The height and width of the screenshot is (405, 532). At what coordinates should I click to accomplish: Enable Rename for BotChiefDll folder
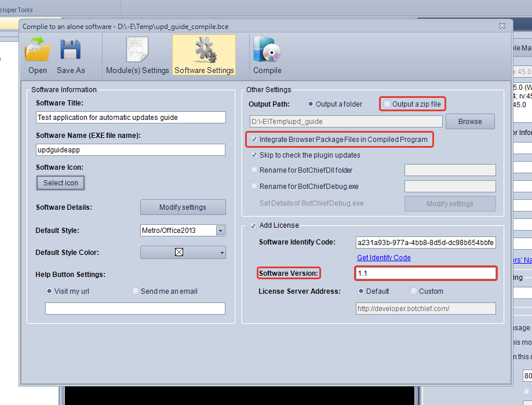point(254,170)
